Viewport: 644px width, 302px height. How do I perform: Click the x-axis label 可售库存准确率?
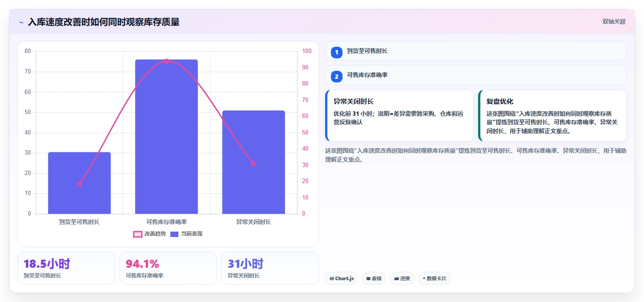(x=166, y=222)
